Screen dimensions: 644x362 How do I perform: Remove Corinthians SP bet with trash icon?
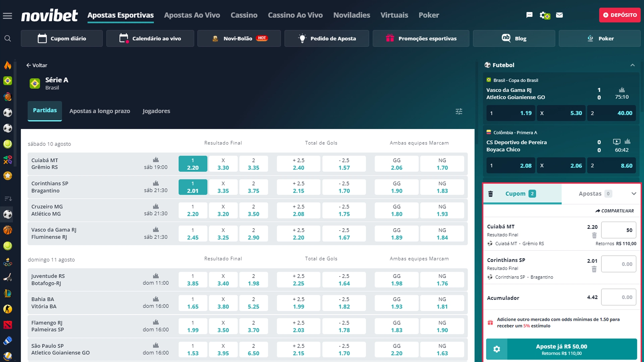pos(594,269)
